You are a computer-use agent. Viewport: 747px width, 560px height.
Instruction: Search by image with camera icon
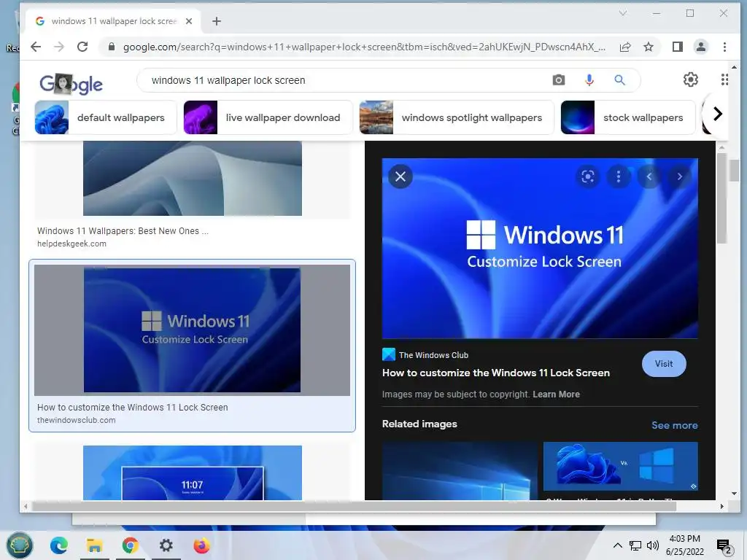(x=559, y=80)
